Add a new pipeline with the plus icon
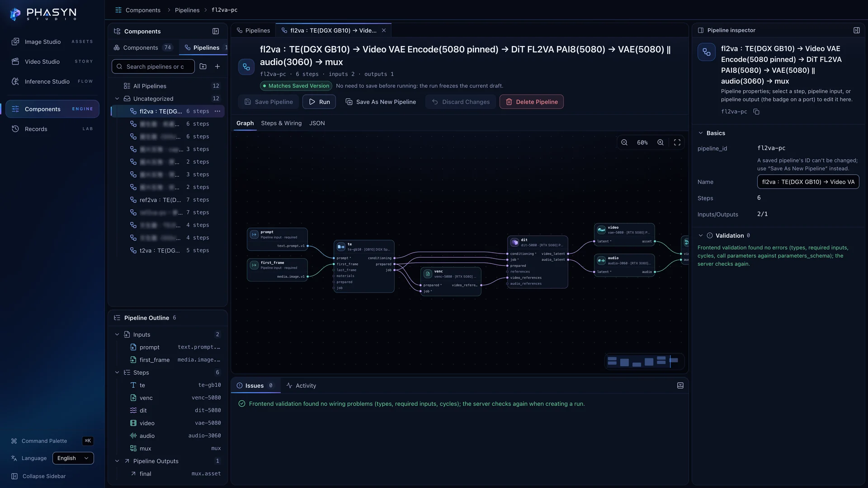Screen dimensions: 868x488 (x=217, y=66)
